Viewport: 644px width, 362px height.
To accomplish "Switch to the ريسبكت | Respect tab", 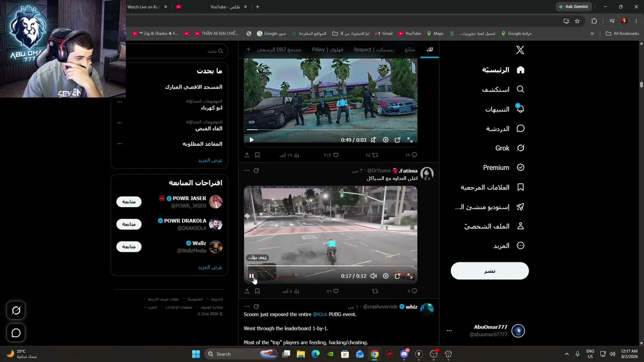I will tap(374, 50).
